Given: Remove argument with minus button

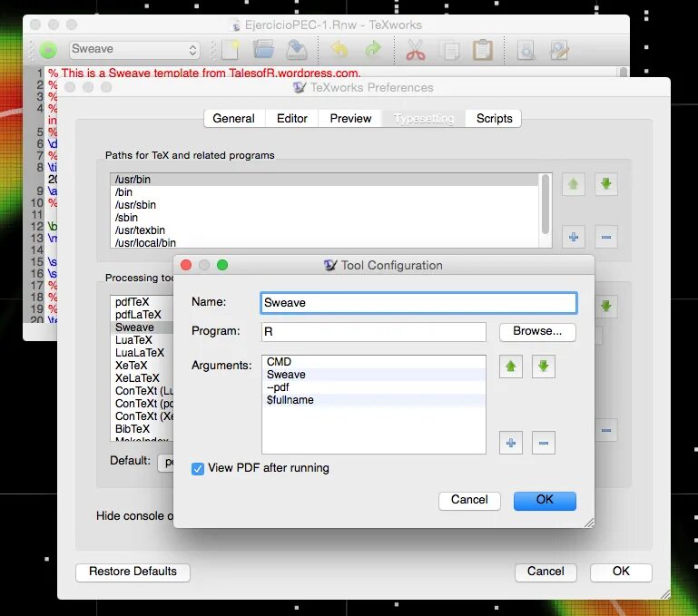Looking at the screenshot, I should [x=543, y=443].
